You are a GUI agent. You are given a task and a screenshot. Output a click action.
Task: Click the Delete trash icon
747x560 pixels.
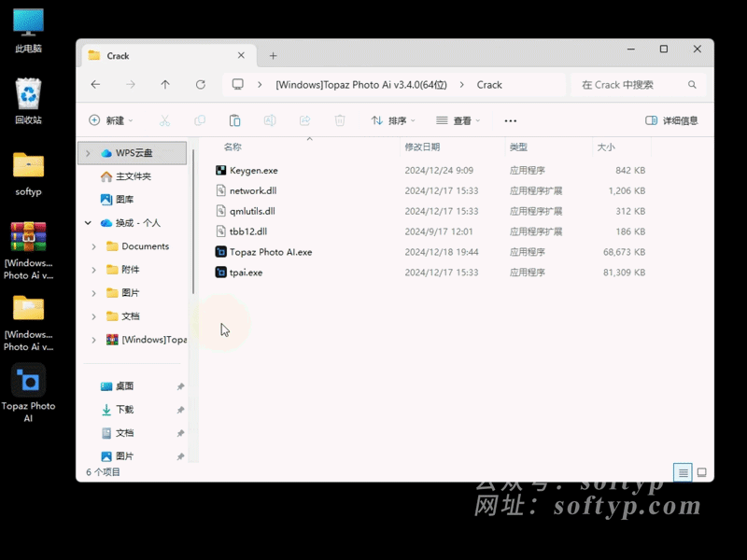[340, 120]
